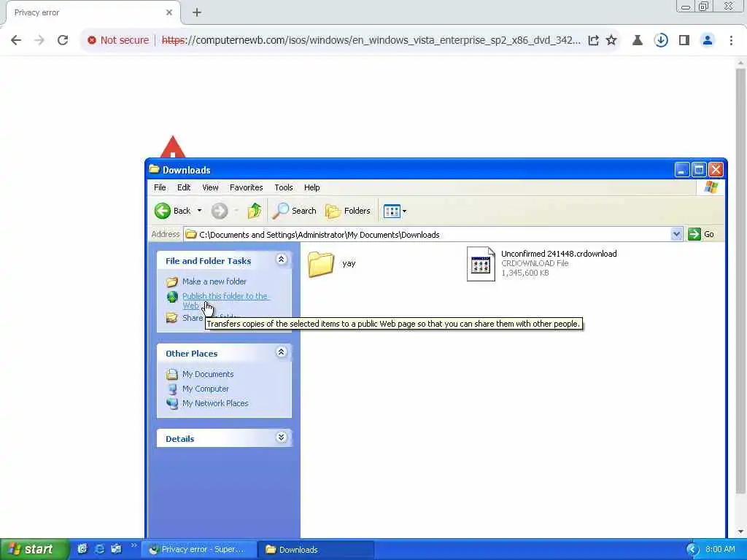This screenshot has width=747, height=560.
Task: Expand quick launch overflow chevron
Action: (134, 545)
